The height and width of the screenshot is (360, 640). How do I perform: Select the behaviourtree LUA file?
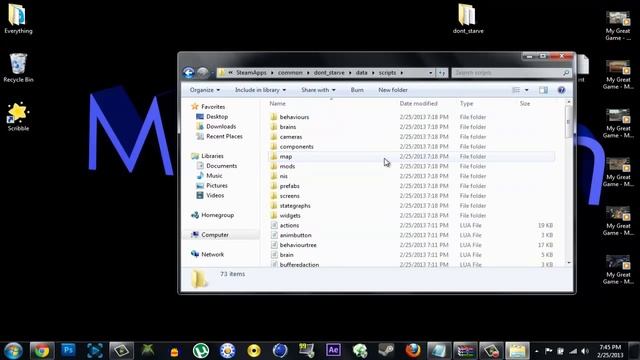[298, 245]
